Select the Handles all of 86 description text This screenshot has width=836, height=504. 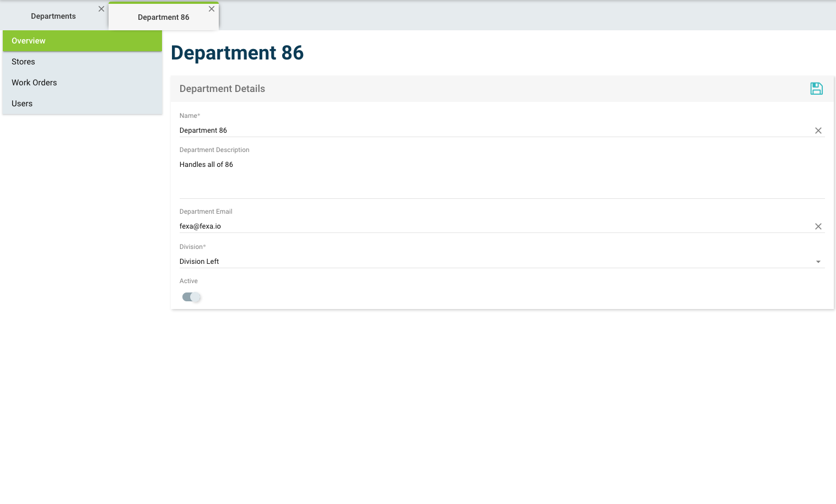(206, 164)
